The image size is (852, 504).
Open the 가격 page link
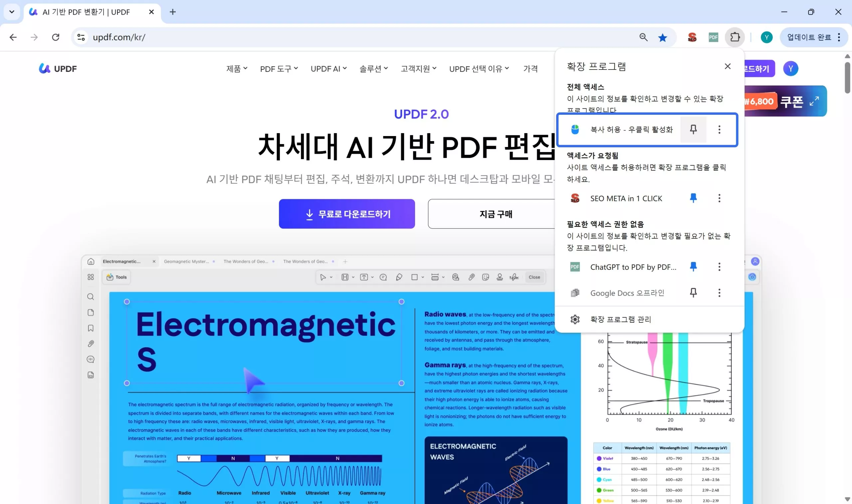530,69
